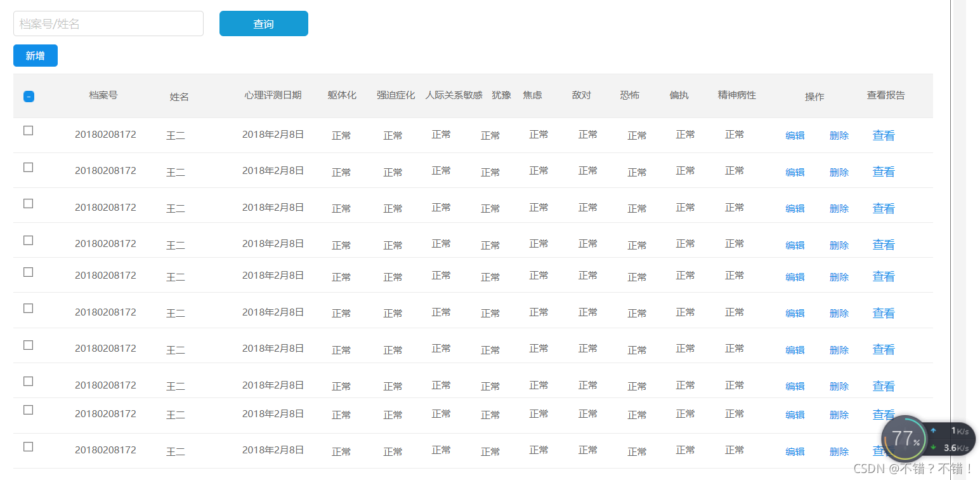
Task: Click 删除 link in the seventh row
Action: pos(839,350)
